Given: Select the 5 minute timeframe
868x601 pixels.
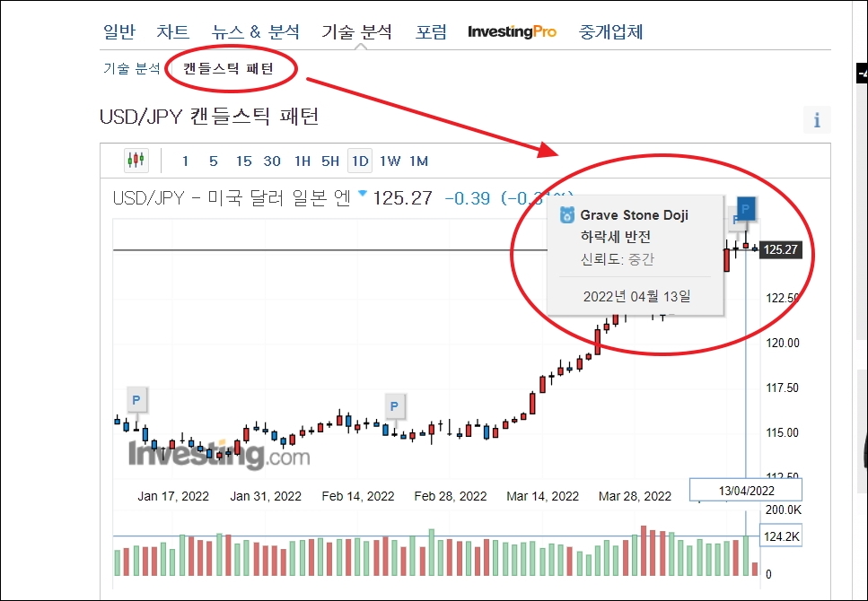Looking at the screenshot, I should coord(213,161).
